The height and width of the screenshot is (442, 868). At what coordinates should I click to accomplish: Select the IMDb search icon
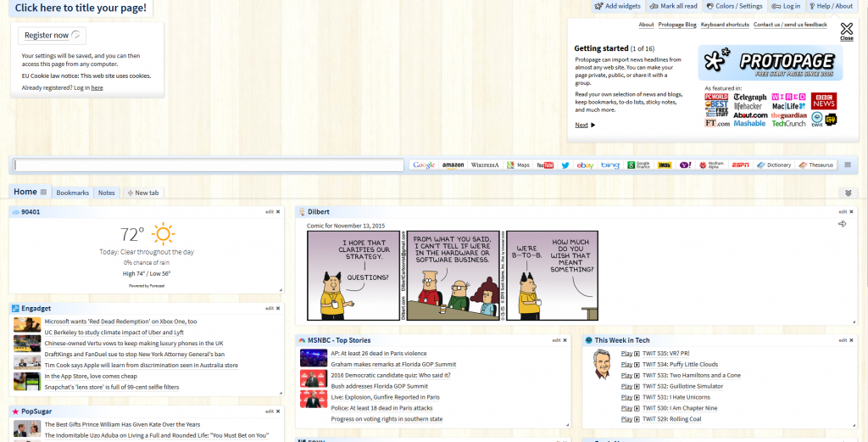(665, 165)
